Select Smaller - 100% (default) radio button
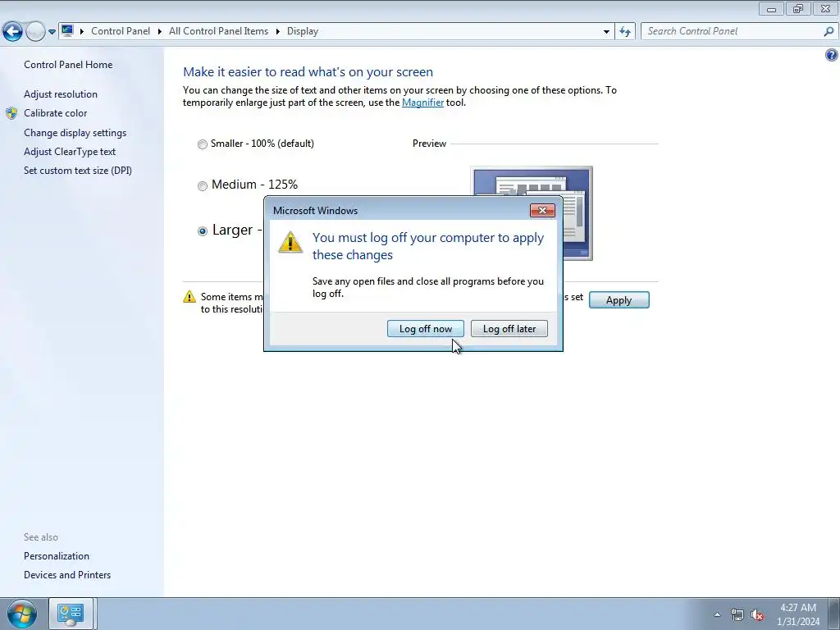840x630 pixels. point(203,144)
